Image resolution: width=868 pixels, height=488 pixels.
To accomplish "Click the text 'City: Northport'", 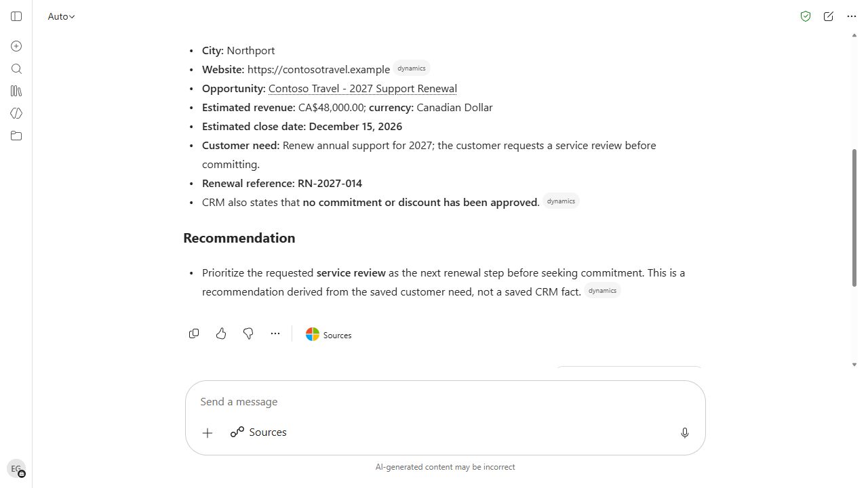I will click(238, 51).
